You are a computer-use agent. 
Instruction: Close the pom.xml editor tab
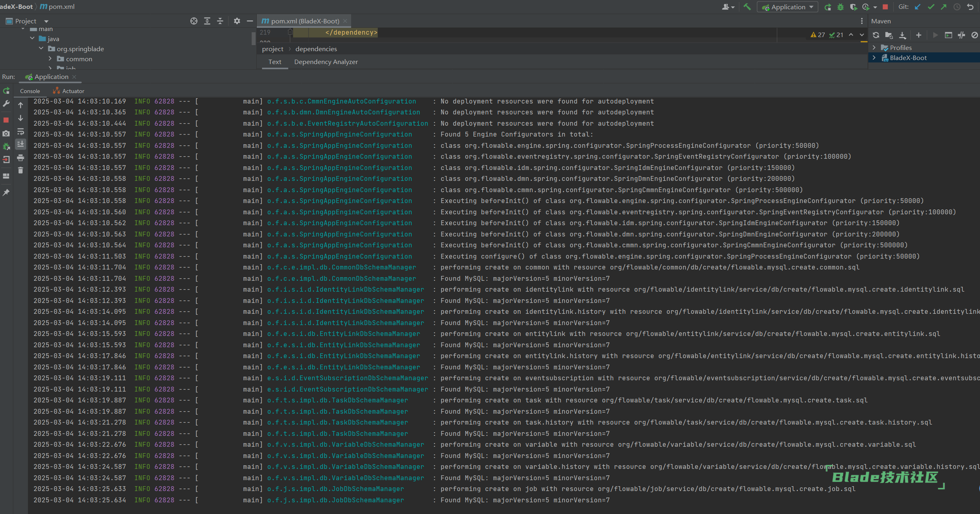click(x=345, y=21)
